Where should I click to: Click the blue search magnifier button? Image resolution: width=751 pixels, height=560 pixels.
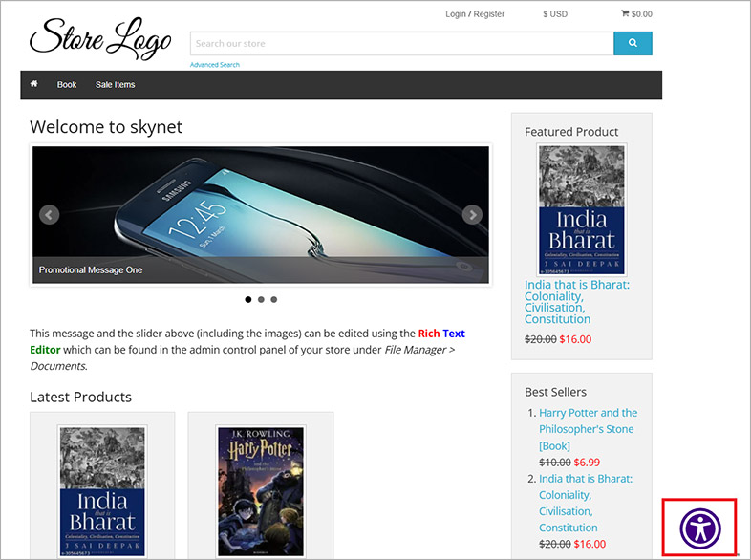tap(633, 43)
